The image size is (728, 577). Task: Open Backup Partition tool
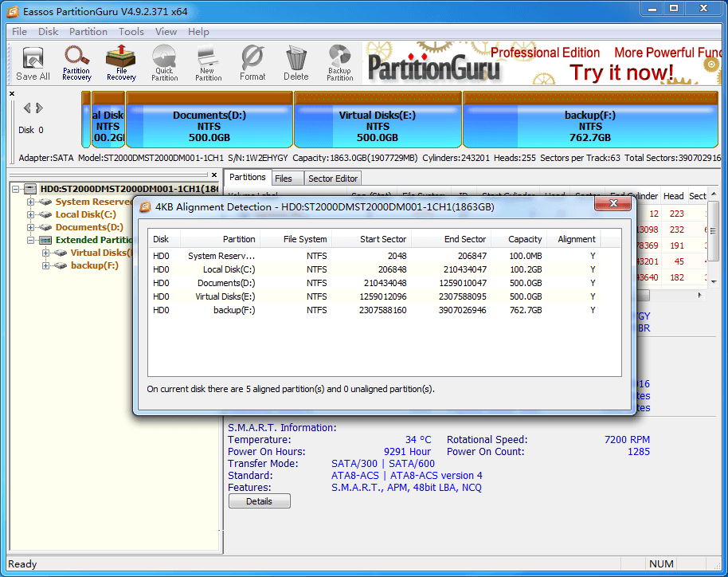[x=340, y=63]
